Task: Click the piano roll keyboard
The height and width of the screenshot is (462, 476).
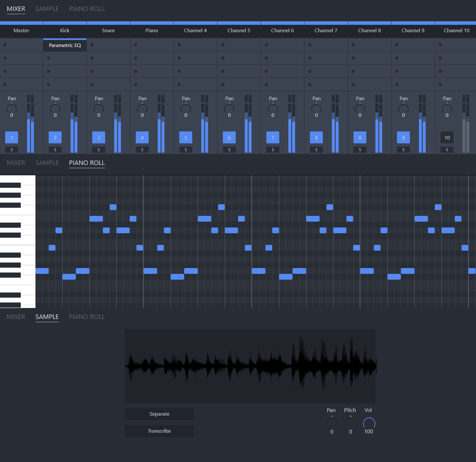Action: pos(18,242)
